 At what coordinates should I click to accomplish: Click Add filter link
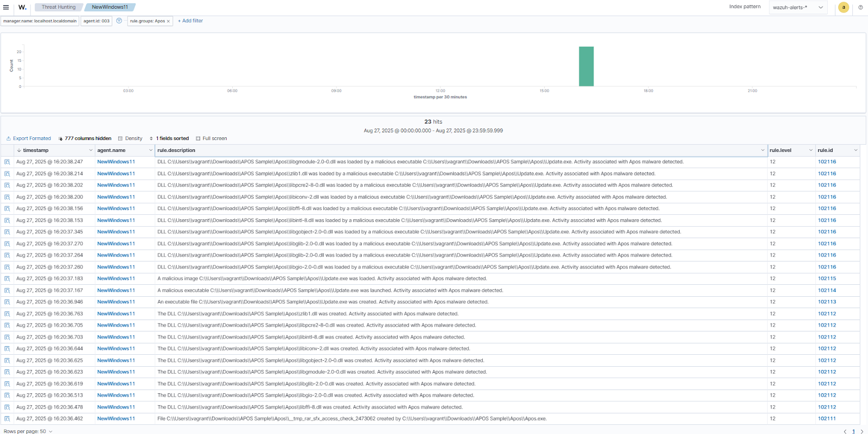(x=190, y=21)
